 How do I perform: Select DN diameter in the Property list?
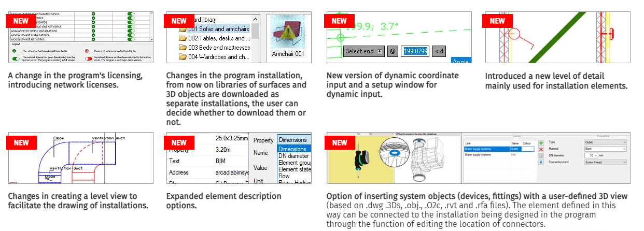(293, 156)
